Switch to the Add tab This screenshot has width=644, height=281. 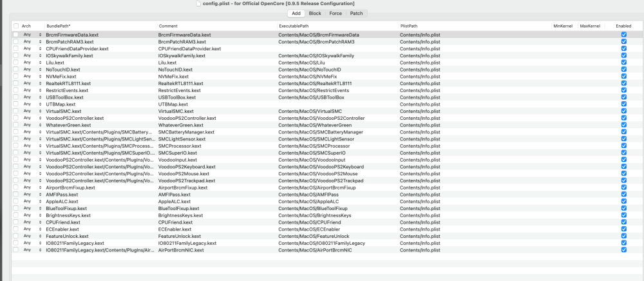(x=296, y=13)
